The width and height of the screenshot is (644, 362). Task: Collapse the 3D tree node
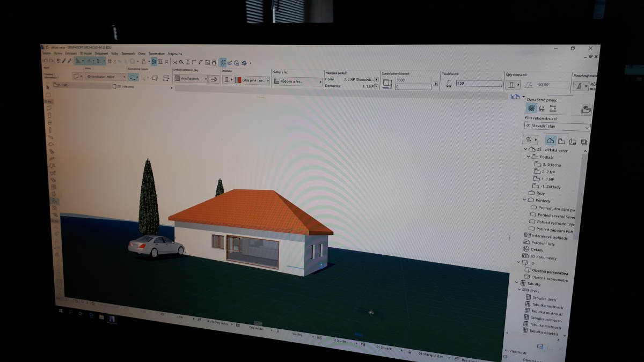point(519,263)
